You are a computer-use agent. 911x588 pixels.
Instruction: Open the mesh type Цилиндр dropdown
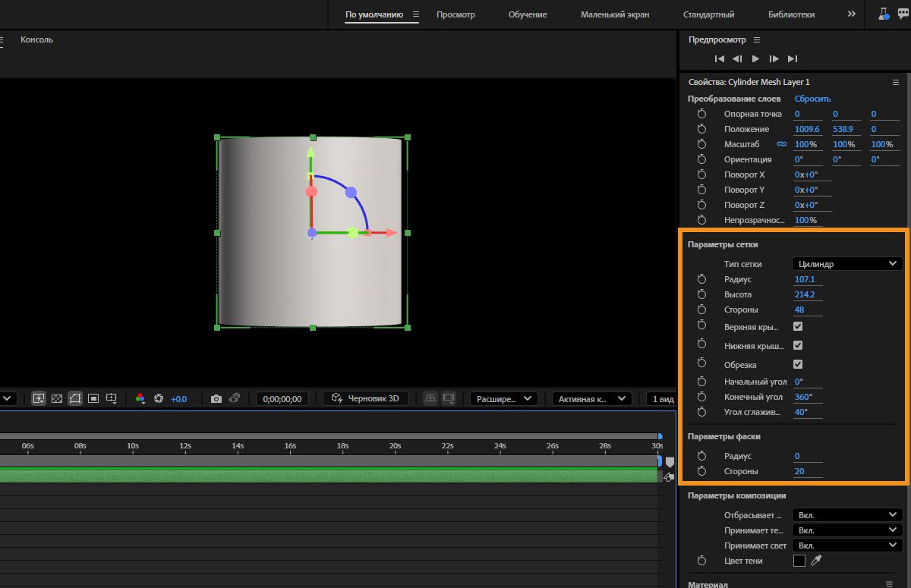tap(846, 264)
